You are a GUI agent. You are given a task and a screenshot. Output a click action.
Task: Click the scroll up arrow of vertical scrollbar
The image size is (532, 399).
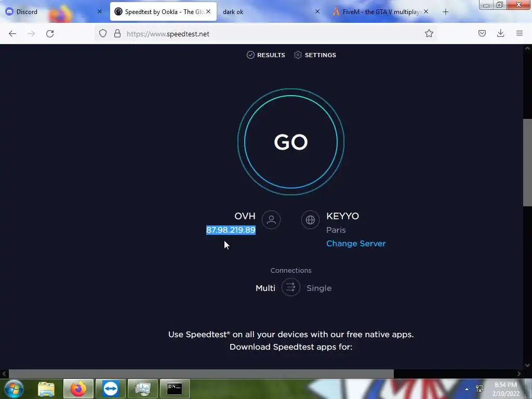pyautogui.click(x=527, y=48)
